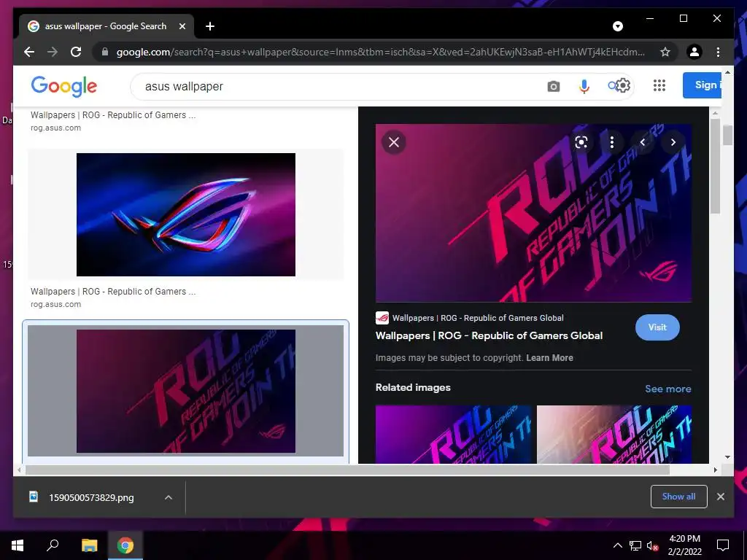Click the Chrome icon in the taskbar
Viewport: 747px width, 560px height.
pos(125,545)
